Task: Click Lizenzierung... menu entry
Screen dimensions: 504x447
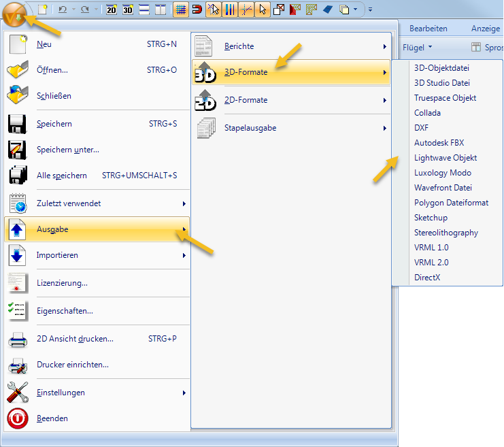Action: (x=62, y=283)
